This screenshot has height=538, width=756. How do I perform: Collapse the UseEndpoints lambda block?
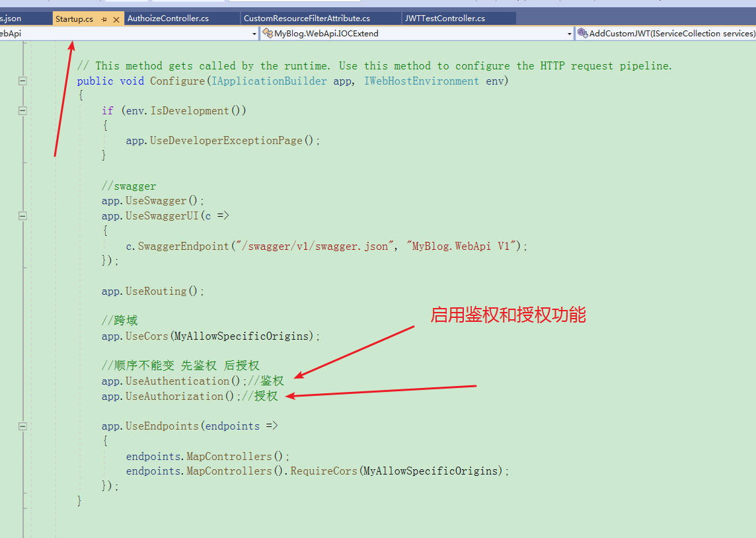click(x=22, y=426)
